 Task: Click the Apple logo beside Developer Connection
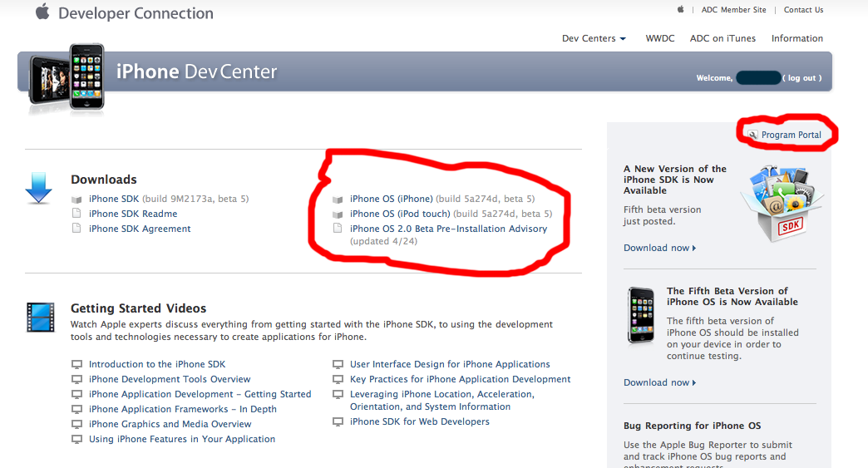[x=42, y=11]
